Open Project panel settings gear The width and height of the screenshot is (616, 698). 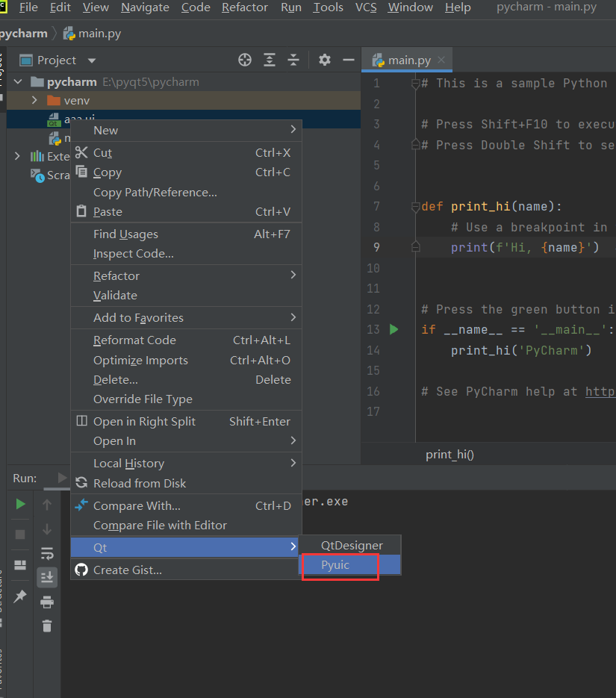(x=323, y=60)
